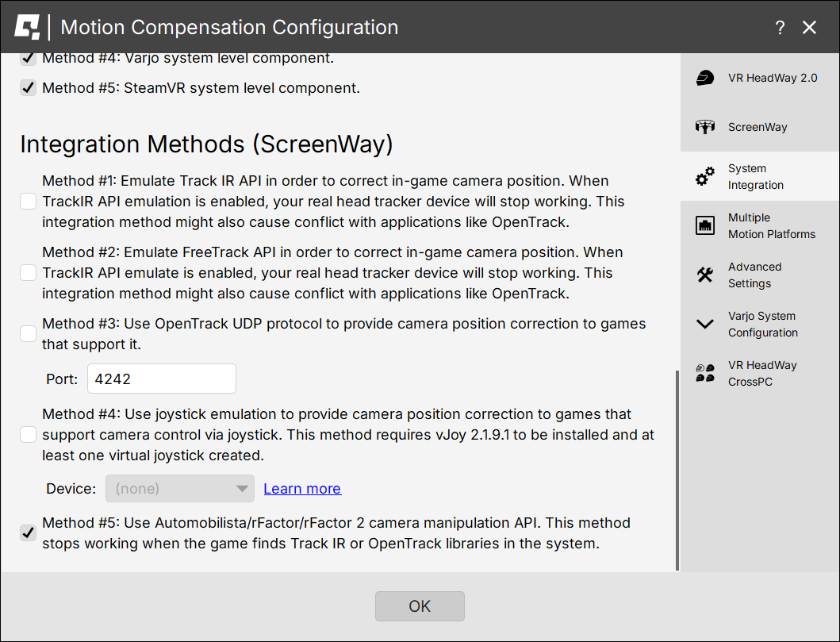This screenshot has height=642, width=840.
Task: Click the Varjo System Configuration chevron icon
Action: (704, 325)
